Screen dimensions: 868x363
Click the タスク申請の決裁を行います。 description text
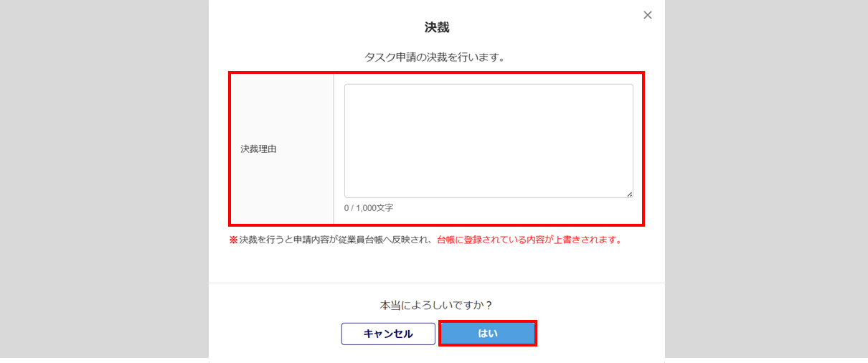436,57
